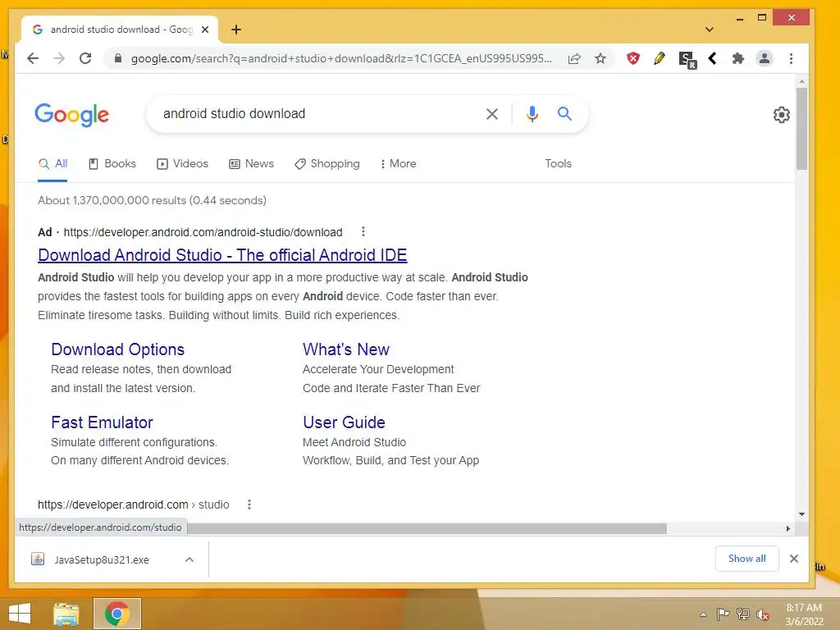Start voice search with the microphone

point(532,113)
